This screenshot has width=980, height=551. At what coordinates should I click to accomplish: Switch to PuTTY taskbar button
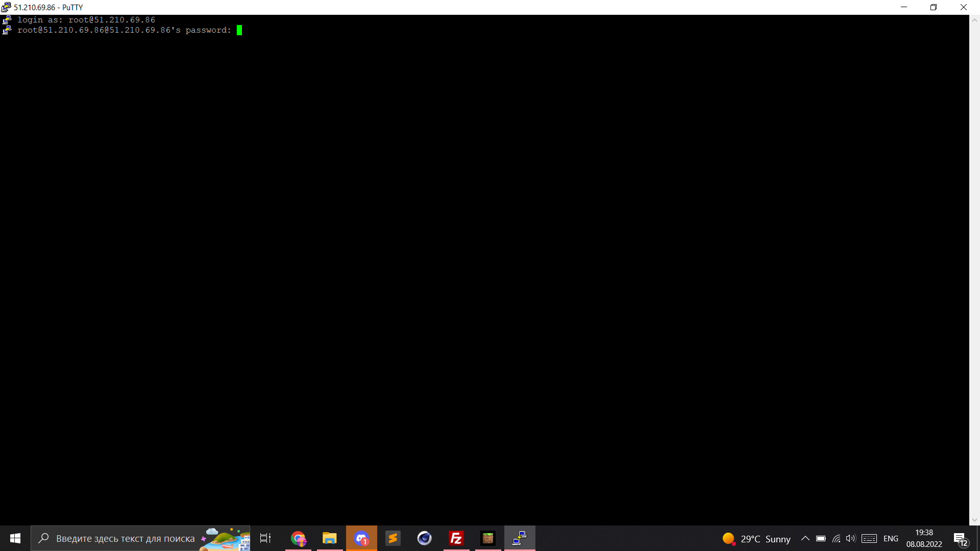520,538
